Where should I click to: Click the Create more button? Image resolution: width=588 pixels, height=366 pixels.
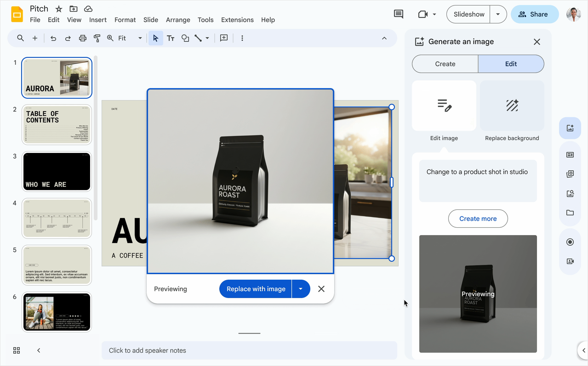(x=478, y=219)
